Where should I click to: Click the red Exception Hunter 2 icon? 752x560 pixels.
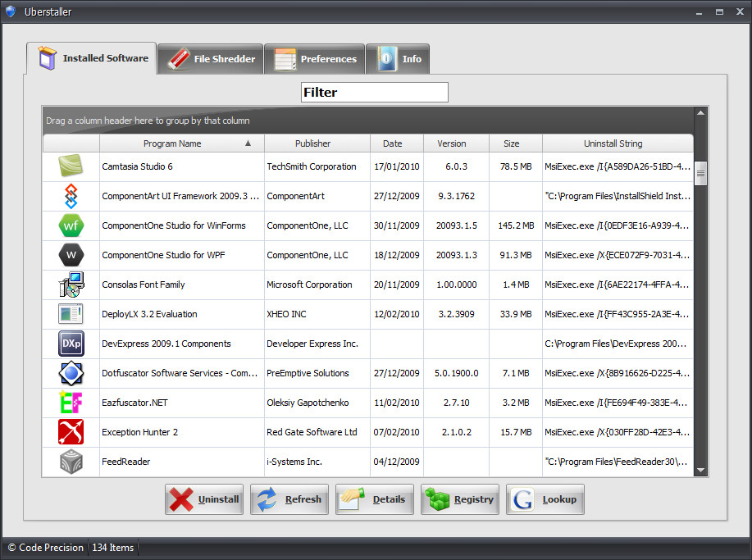(71, 432)
